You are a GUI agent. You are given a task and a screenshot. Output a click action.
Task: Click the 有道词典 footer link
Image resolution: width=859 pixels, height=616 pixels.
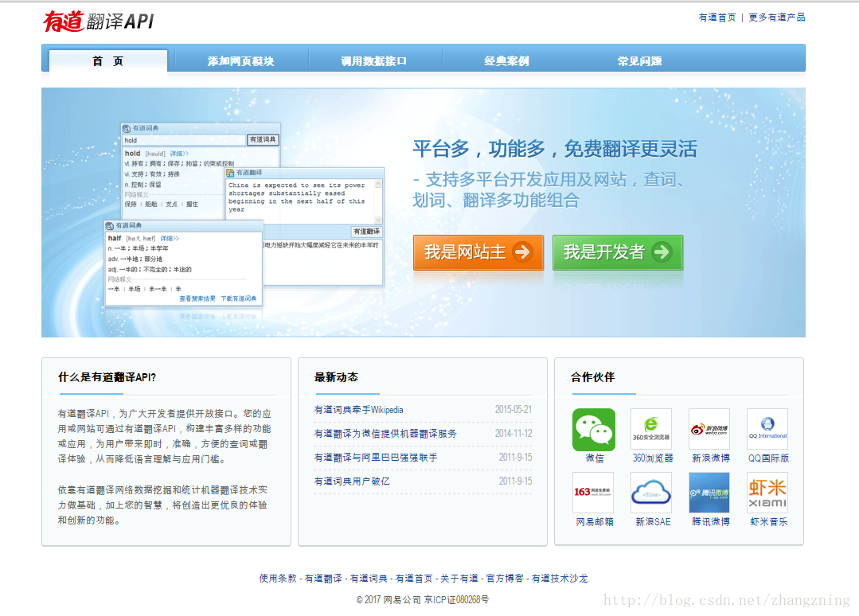click(x=369, y=579)
